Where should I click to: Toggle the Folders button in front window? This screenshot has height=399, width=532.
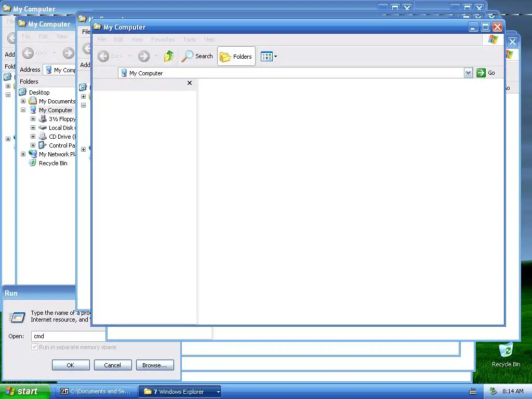[236, 56]
